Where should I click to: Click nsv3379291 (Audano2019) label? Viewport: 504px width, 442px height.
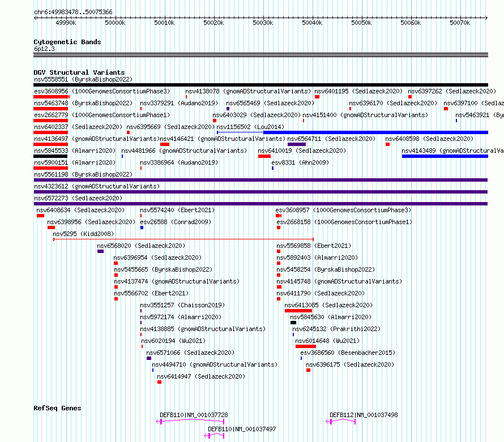point(179,103)
